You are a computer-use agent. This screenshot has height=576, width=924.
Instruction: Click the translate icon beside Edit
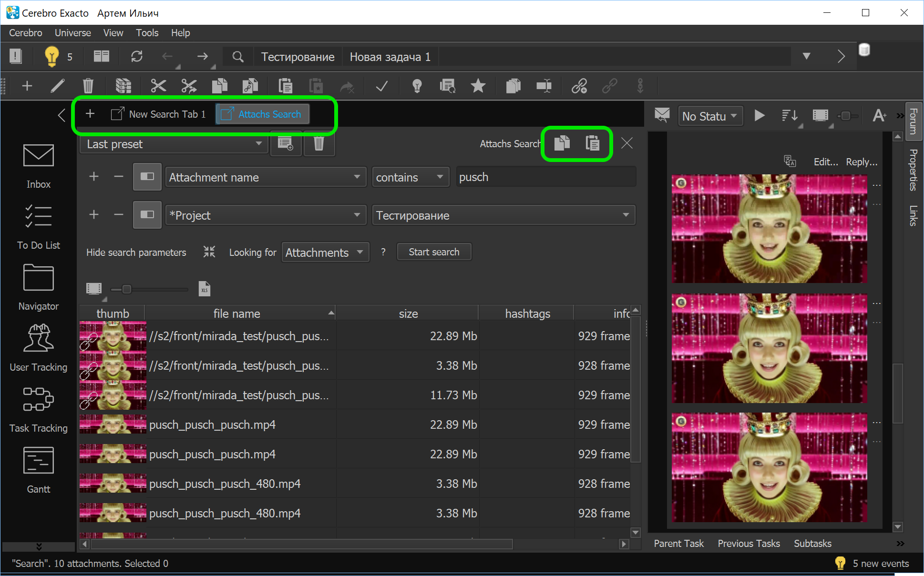coord(790,162)
